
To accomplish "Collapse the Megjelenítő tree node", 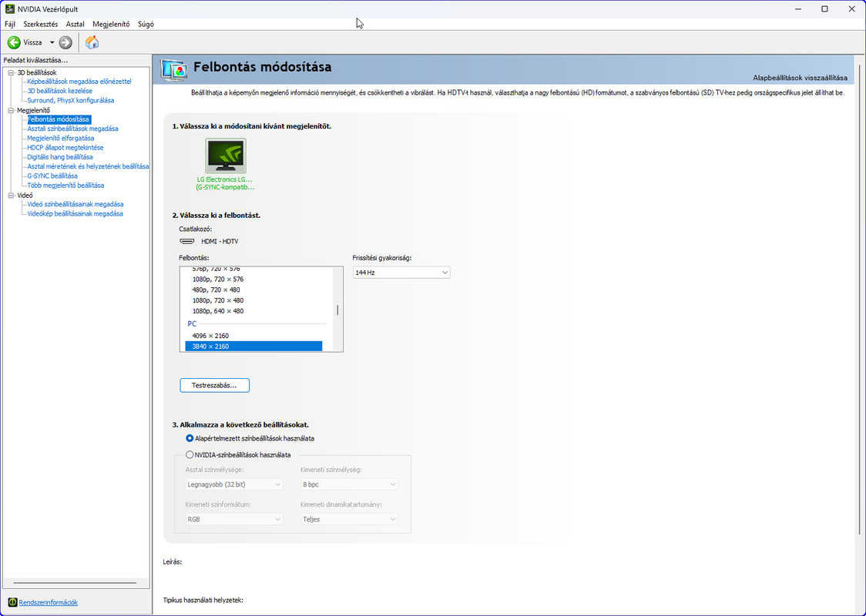I will coord(11,110).
